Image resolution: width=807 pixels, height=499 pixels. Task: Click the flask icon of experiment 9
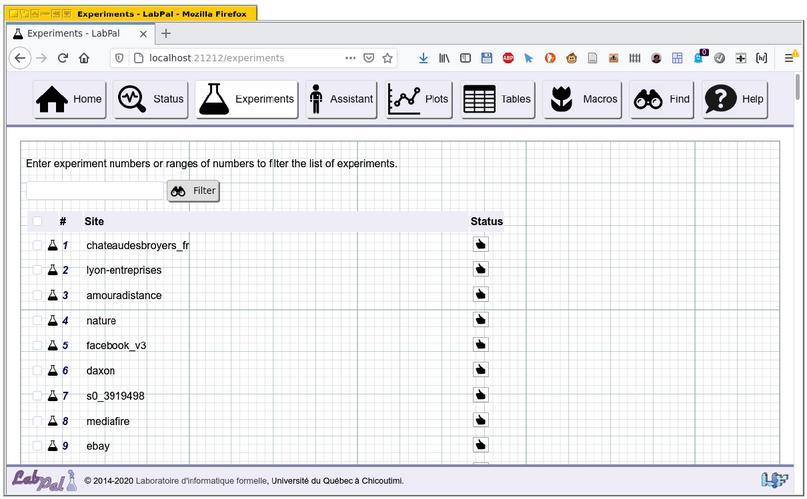[x=52, y=445]
